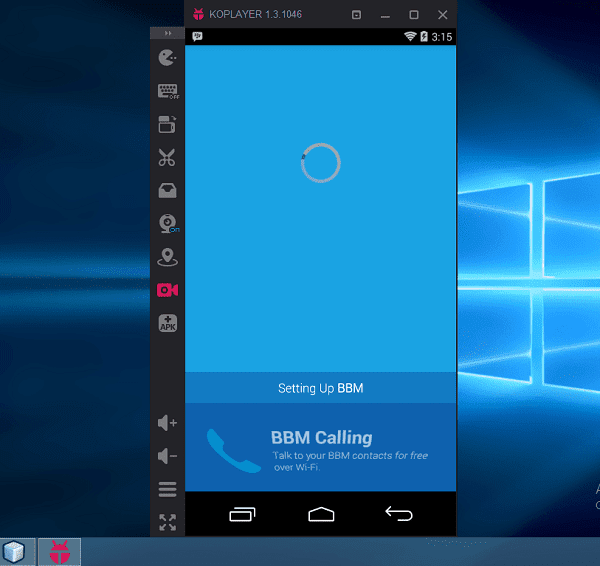The width and height of the screenshot is (600, 566).
Task: Click the KOPLAYER logo in the title bar
Action: point(198,15)
